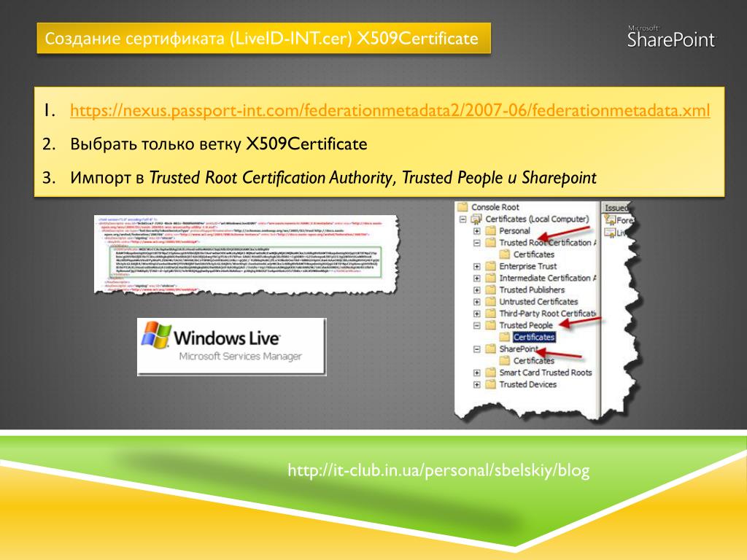Click the Third-Party Root Certification folder icon
Image resolution: width=747 pixels, height=560 pixels.
(490, 314)
